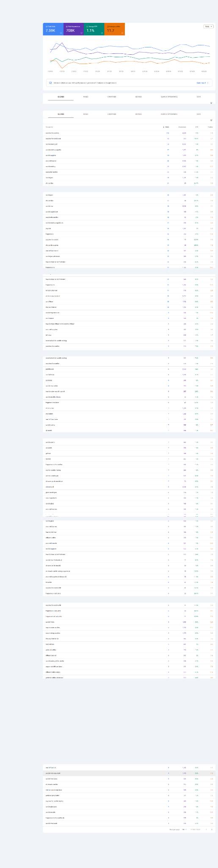Toggle the Total impressions metric card
Screen dimensions: 218x868
pos(74,29)
